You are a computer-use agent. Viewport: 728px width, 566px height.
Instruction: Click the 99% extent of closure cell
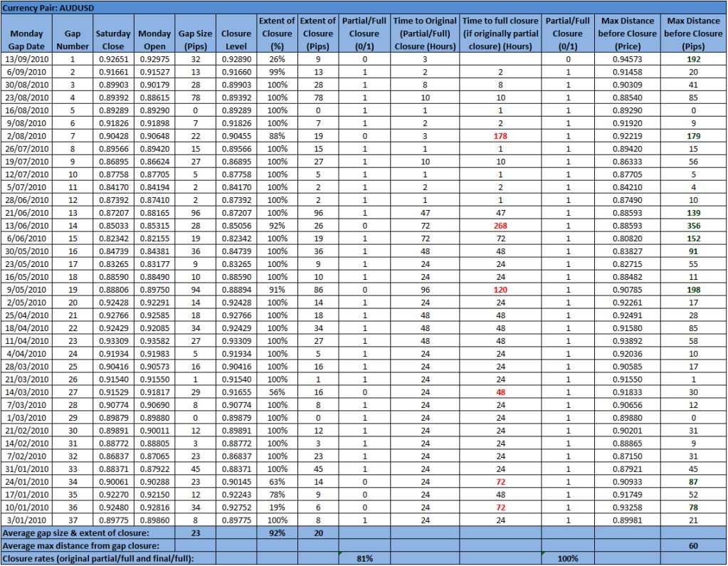277,72
